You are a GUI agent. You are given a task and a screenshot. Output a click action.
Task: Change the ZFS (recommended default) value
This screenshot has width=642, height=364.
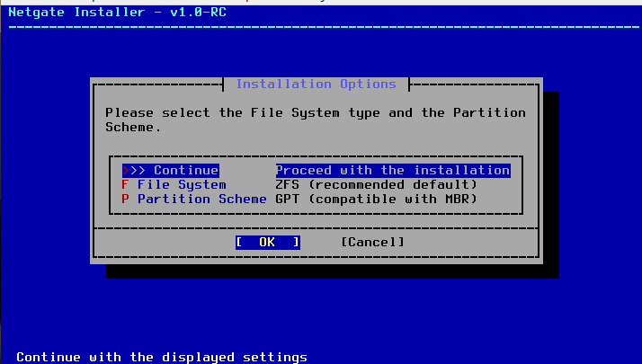376,184
